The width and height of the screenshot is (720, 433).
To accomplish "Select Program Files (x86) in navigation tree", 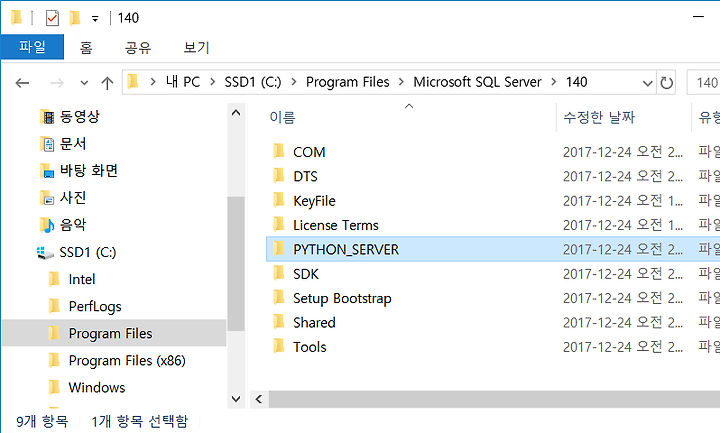I will click(x=127, y=360).
